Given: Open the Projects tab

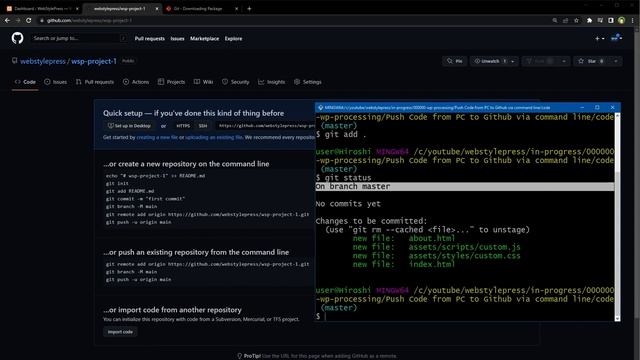Looking at the screenshot, I should tap(171, 82).
